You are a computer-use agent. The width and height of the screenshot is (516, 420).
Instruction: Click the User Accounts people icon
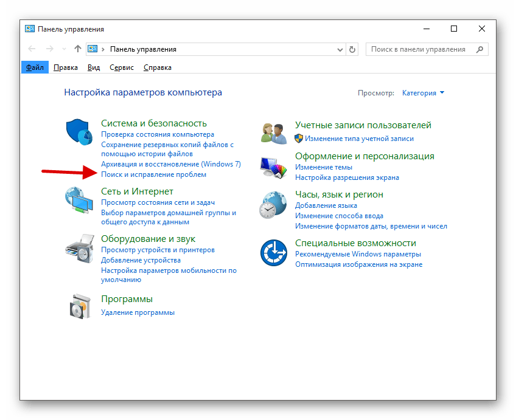(x=273, y=132)
